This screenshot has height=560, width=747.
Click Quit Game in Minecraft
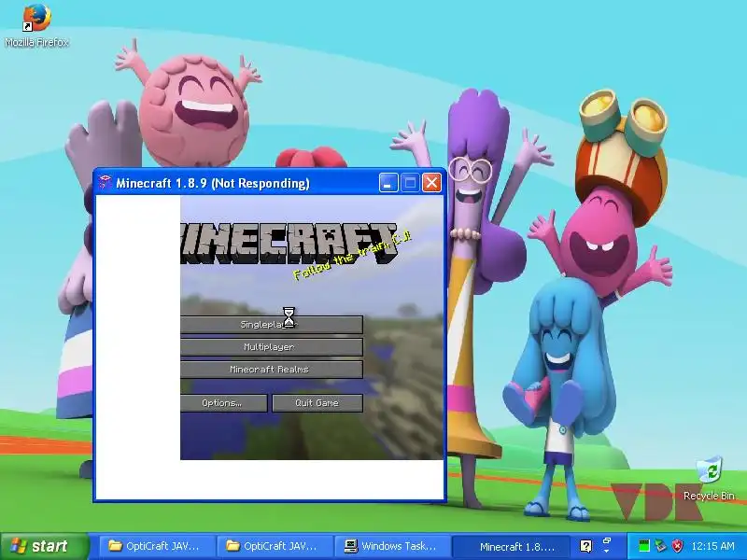[317, 403]
